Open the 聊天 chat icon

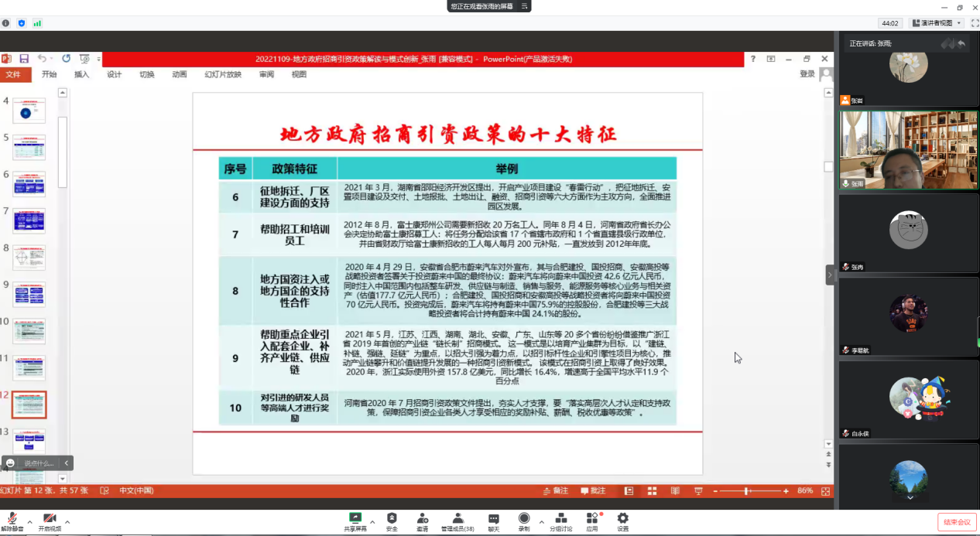tap(493, 517)
